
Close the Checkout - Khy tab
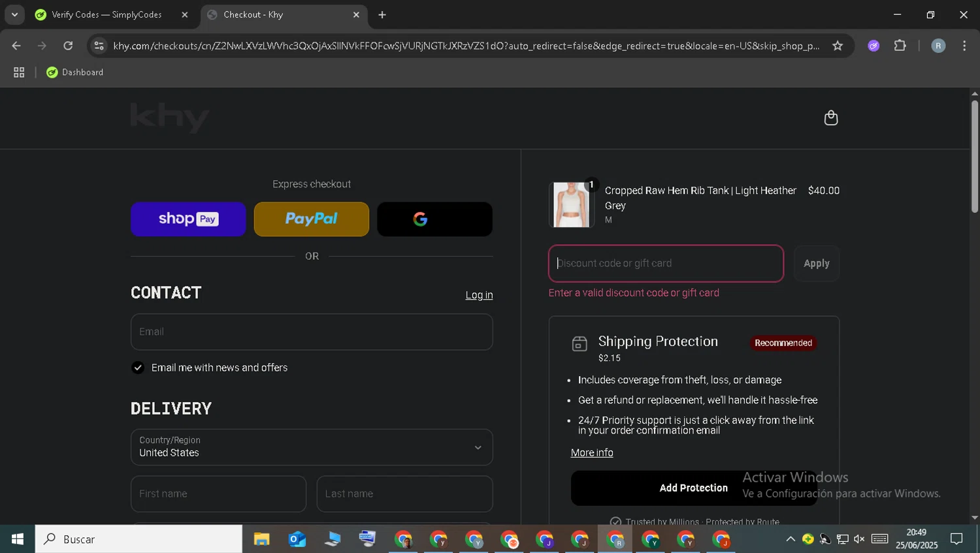coord(356,14)
